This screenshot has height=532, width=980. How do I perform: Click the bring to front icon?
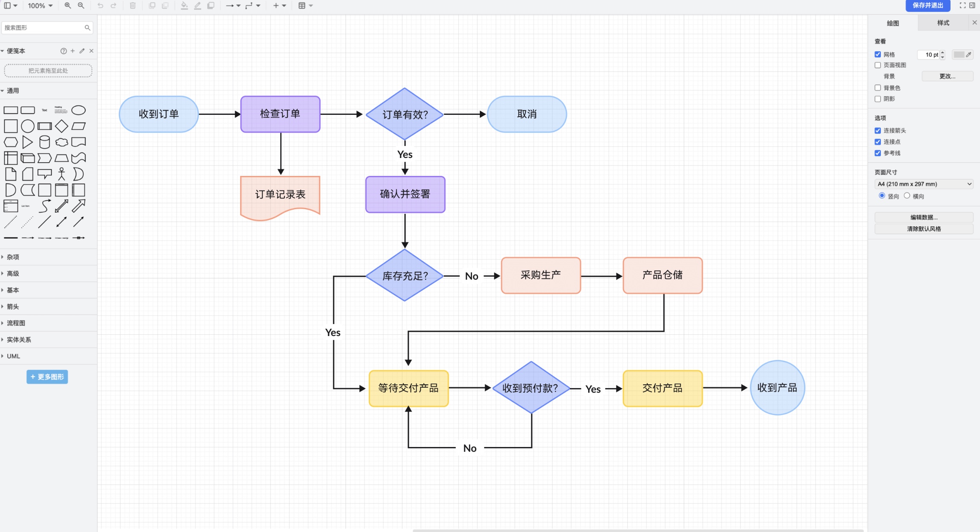click(x=152, y=6)
